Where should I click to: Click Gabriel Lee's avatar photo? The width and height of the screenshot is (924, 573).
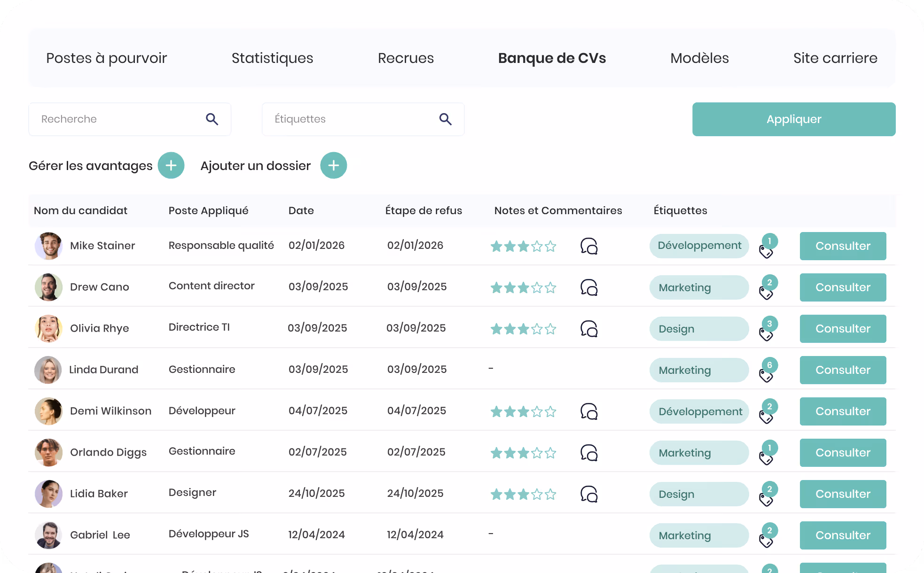(49, 535)
